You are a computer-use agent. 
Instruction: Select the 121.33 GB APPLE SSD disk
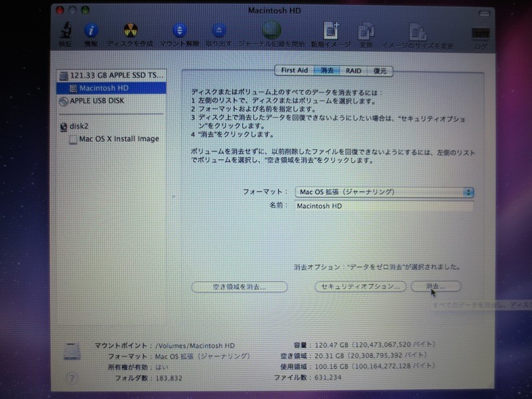pos(112,75)
